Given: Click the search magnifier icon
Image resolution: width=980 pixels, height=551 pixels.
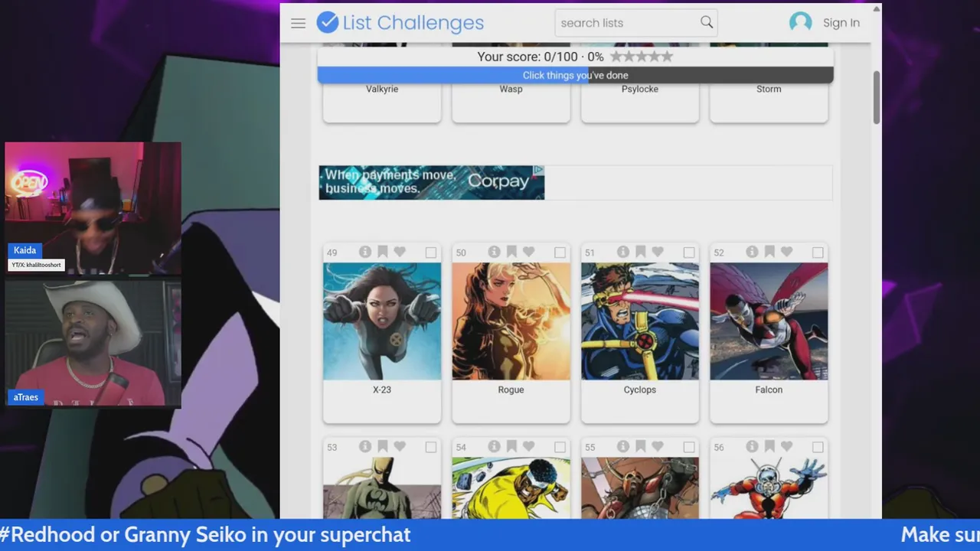Looking at the screenshot, I should [707, 22].
